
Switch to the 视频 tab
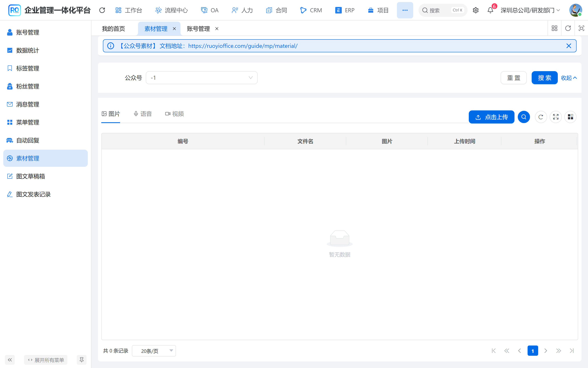click(x=174, y=114)
